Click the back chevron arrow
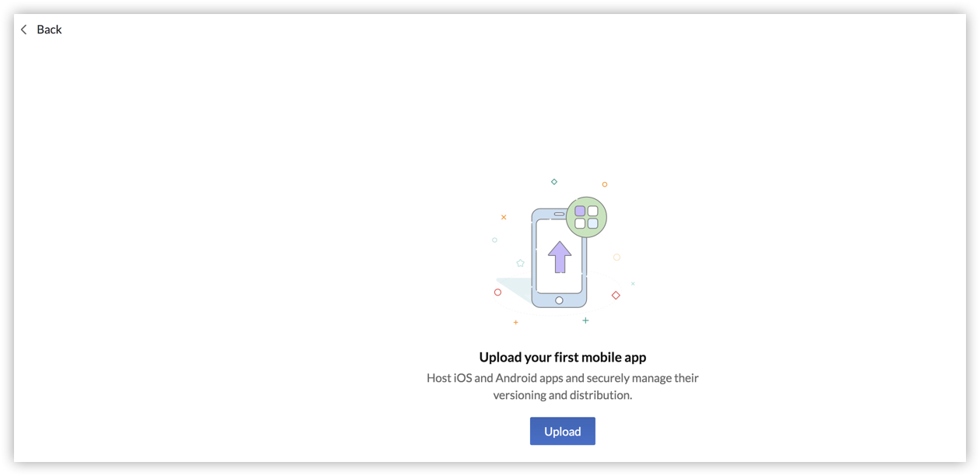Screen dimensions: 980x476 pos(24,30)
